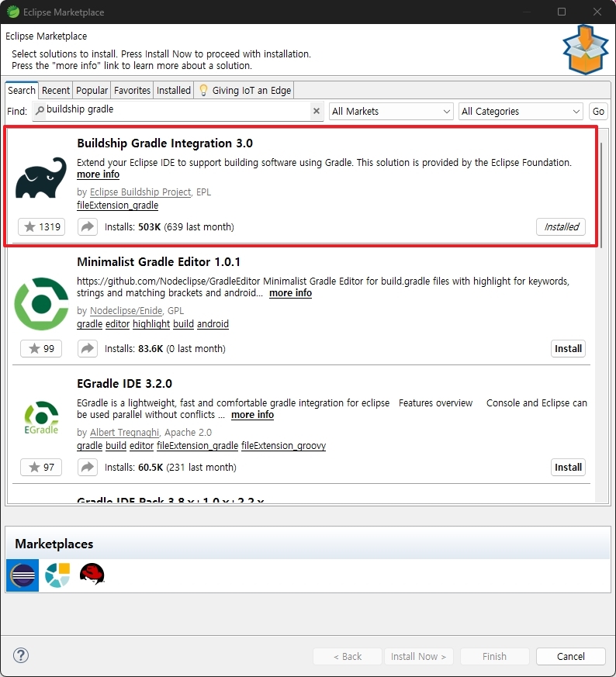This screenshot has height=677, width=616.
Task: Close the Eclipse Marketplace window
Action: tap(597, 12)
